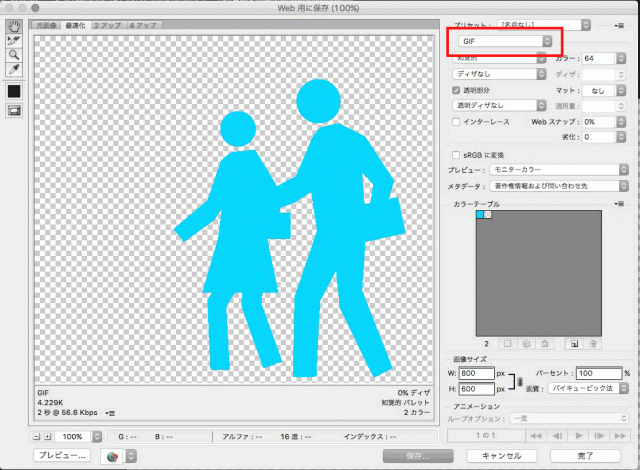The height and width of the screenshot is (470, 640).
Task: Click the browser preview Chrome icon
Action: [x=115, y=455]
